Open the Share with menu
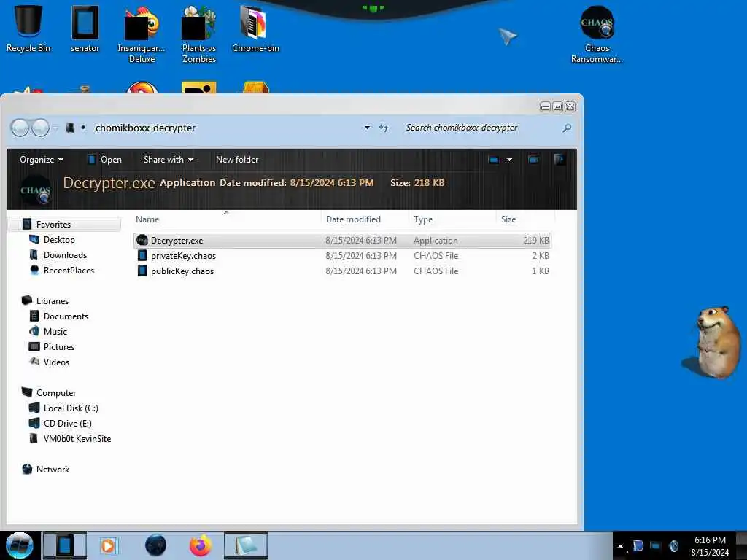 (169, 160)
